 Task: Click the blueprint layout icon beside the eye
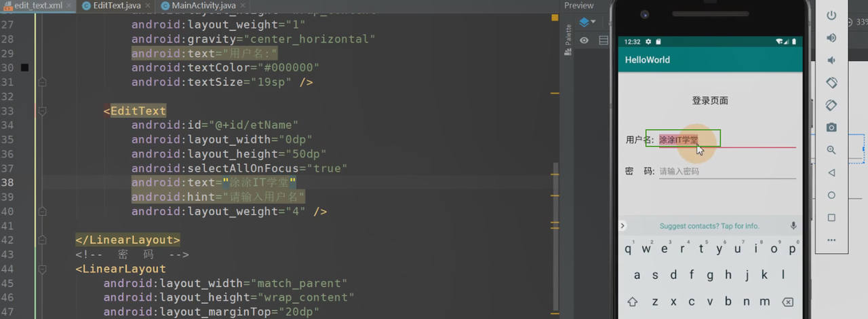[604, 41]
